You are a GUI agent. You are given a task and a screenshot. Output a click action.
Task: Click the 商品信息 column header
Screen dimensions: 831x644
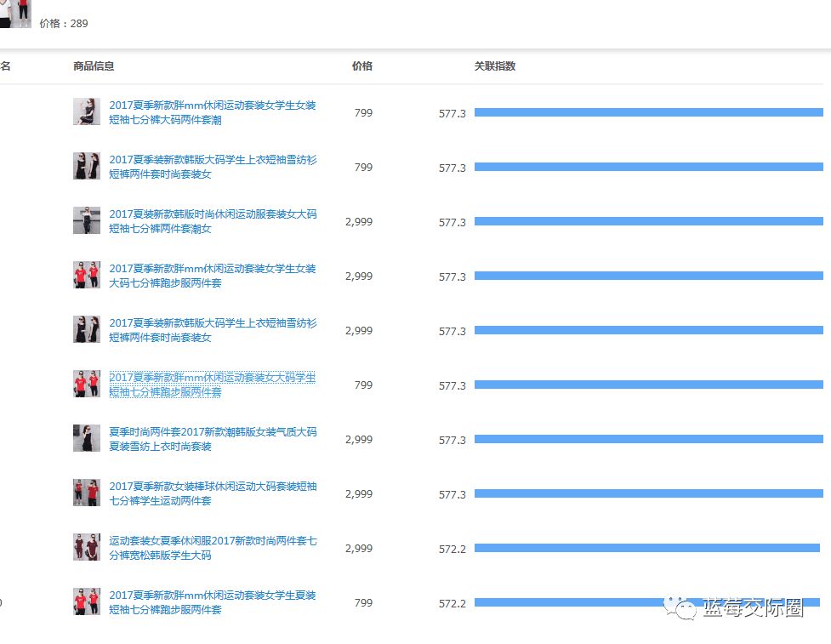pos(94,66)
